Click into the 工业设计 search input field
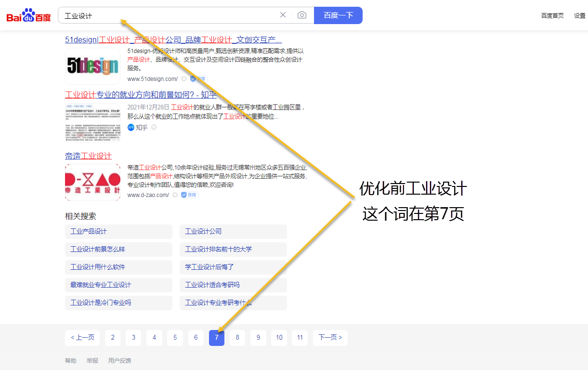588x370 pixels. [x=169, y=15]
